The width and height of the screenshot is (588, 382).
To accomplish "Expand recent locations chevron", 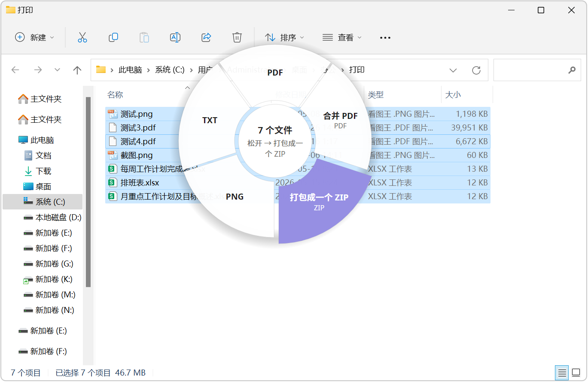I will (58, 70).
